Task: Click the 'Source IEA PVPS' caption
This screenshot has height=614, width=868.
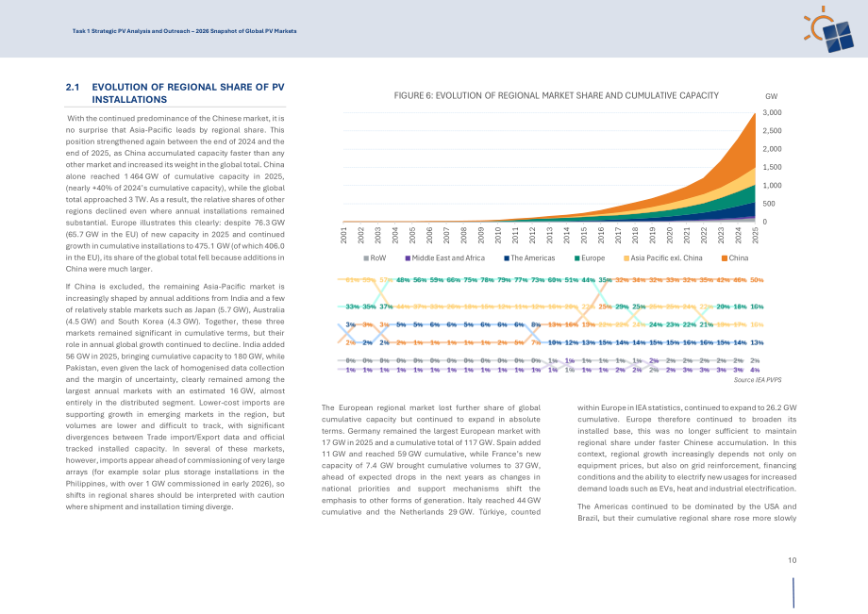Action: click(x=758, y=380)
